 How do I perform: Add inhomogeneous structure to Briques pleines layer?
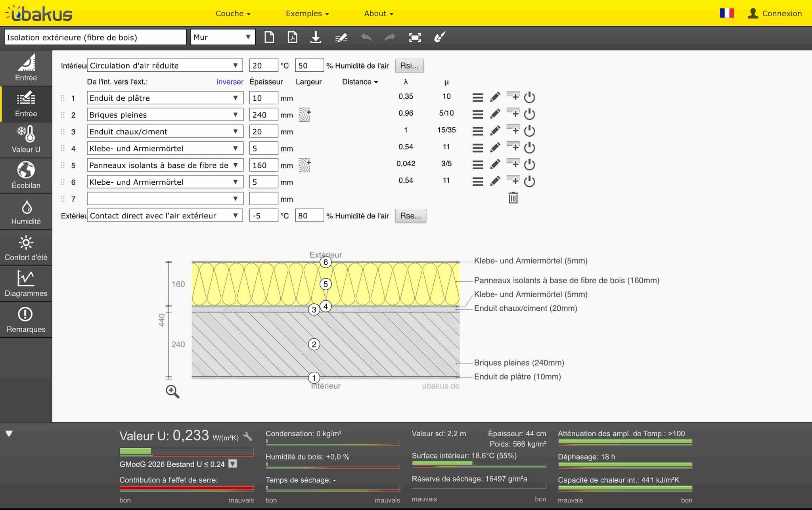304,115
